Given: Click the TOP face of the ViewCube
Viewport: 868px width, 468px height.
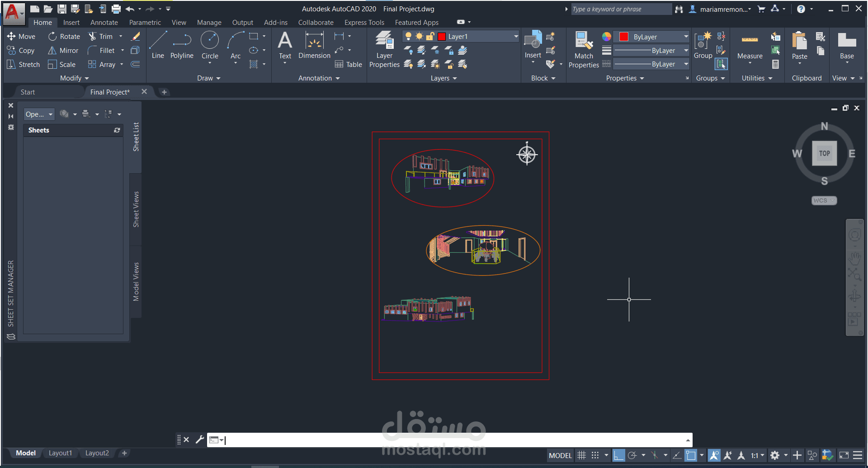Looking at the screenshot, I should 825,153.
